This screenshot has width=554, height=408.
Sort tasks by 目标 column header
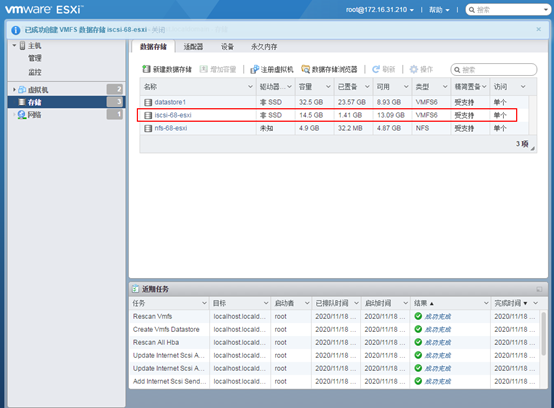[219, 303]
